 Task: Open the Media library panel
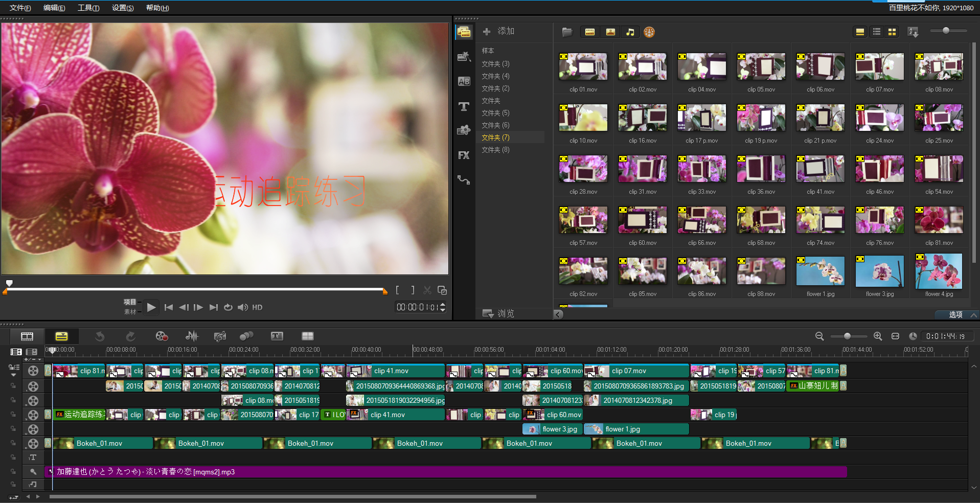click(x=464, y=32)
